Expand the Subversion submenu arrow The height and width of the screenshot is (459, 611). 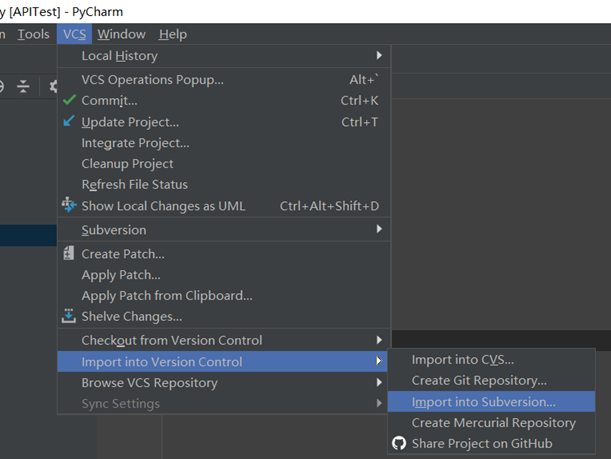pyautogui.click(x=379, y=229)
